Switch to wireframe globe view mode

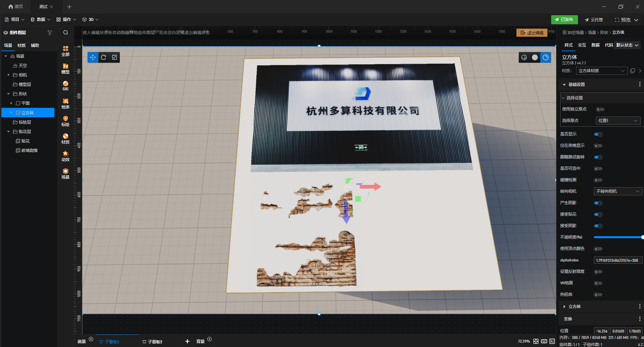(524, 58)
